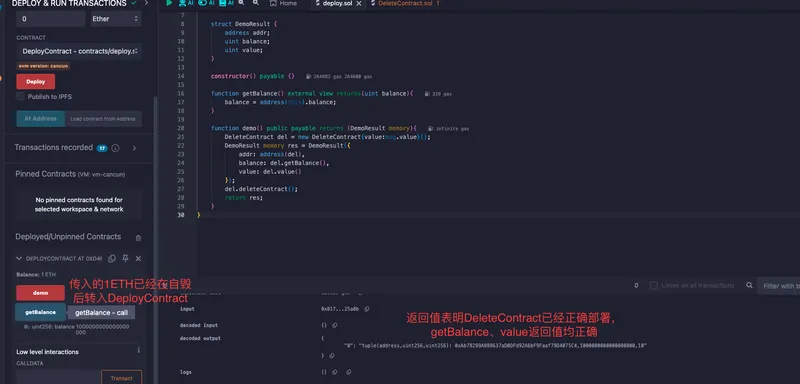Open the DeployContract contract selector
The image size is (800, 384).
coord(79,52)
